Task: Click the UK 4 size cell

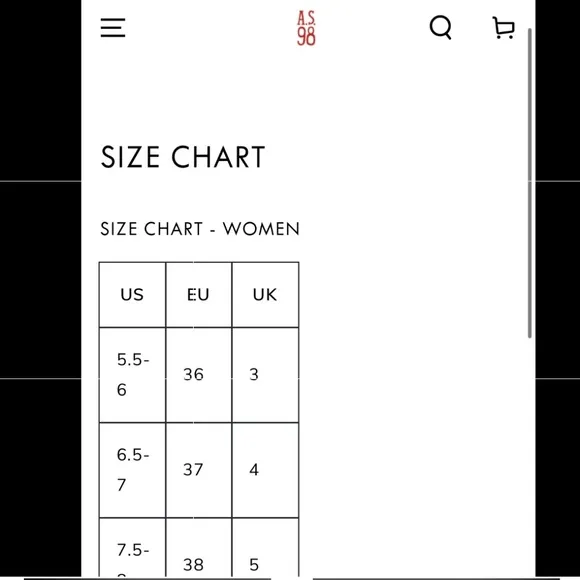Action: coord(265,470)
